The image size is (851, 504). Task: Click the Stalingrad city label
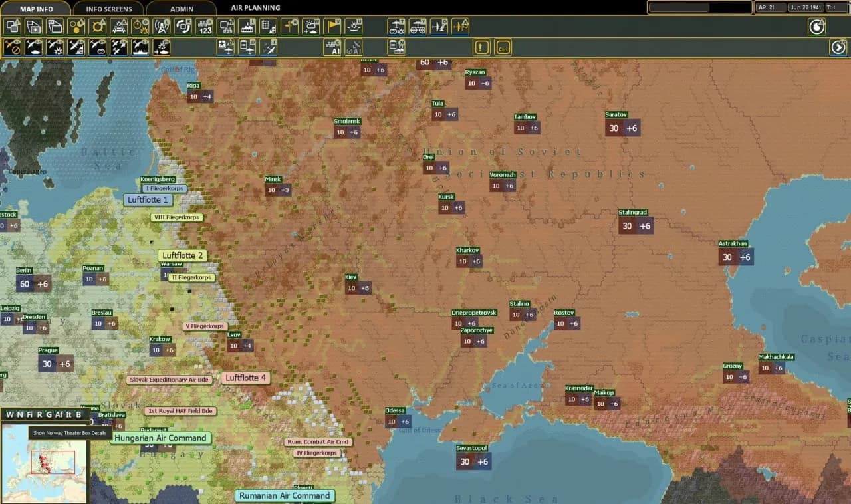click(632, 213)
